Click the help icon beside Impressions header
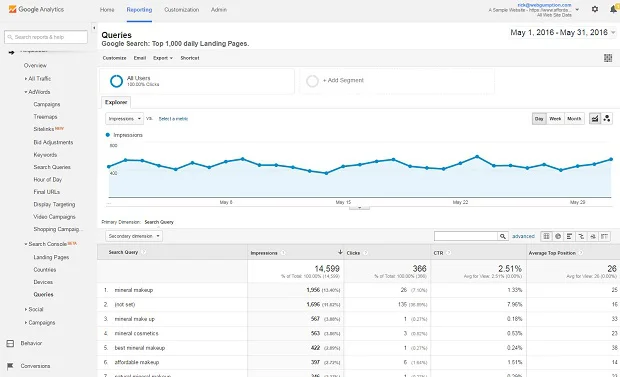Screen dimensions: 620x377 point(283,253)
